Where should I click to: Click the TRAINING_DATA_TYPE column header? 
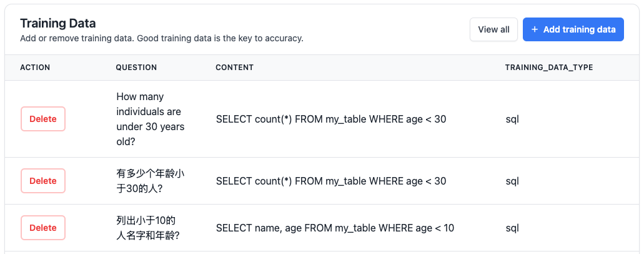pos(549,68)
